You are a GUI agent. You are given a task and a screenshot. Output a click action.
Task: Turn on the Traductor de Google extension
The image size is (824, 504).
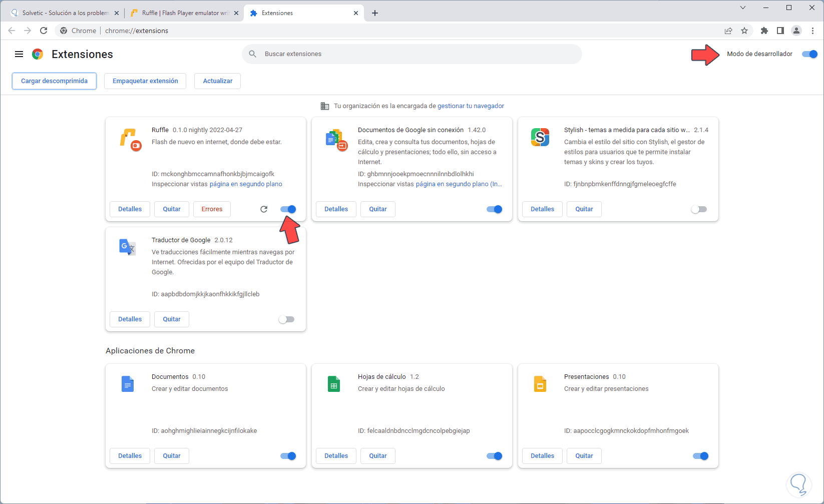(286, 319)
